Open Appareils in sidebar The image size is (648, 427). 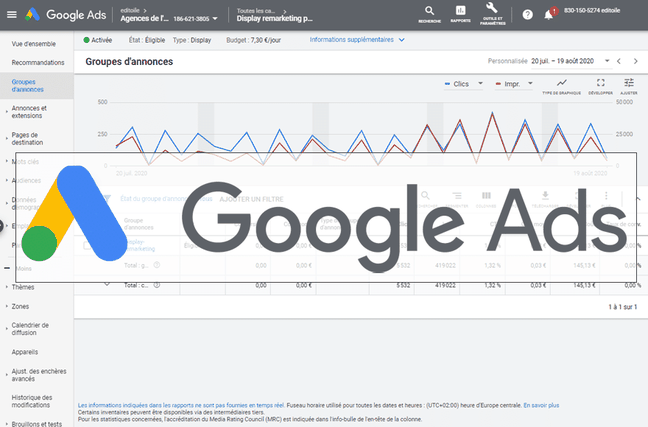(25, 352)
